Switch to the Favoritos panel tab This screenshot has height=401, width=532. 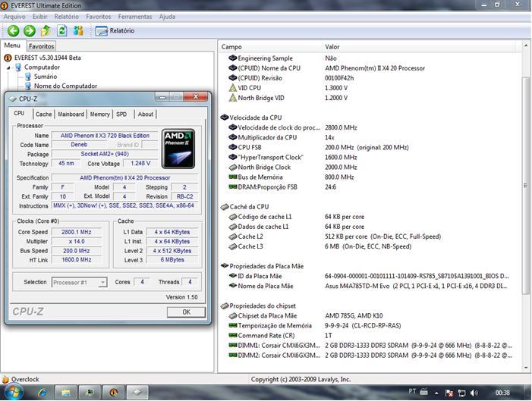pos(41,46)
